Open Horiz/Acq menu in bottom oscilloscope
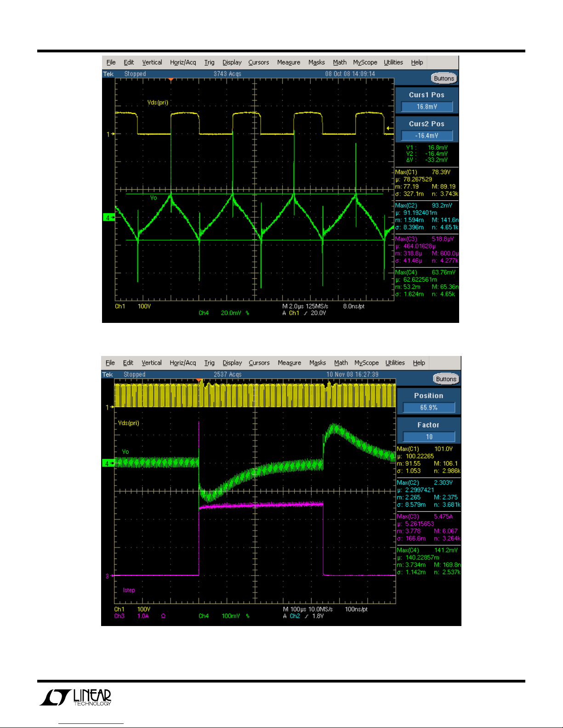 [x=183, y=363]
